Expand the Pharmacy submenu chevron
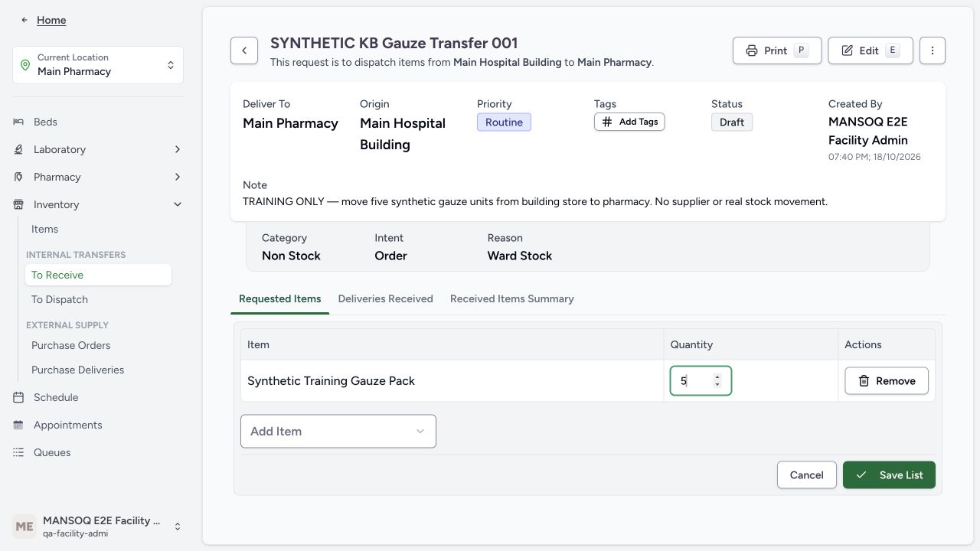The width and height of the screenshot is (980, 551). (x=178, y=177)
